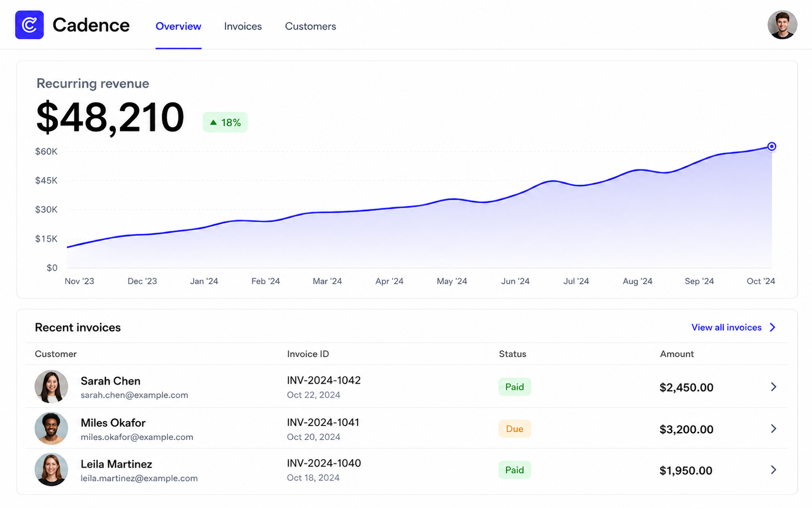Click the Amount column header

(677, 354)
